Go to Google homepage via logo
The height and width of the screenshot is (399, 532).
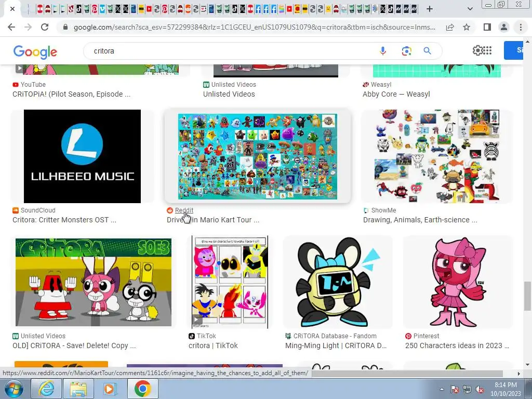point(35,51)
